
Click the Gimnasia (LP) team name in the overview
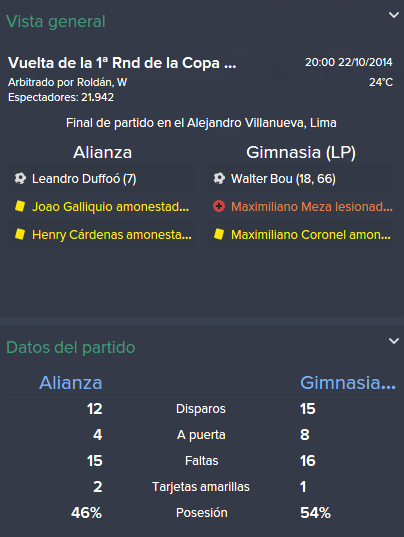coord(301,152)
